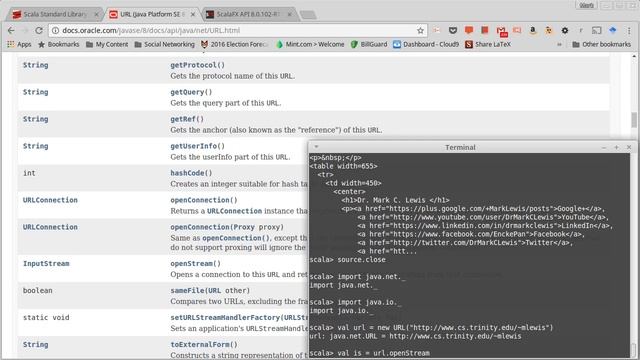
Task: Open the Pocket extension icon
Action: (x=453, y=30)
